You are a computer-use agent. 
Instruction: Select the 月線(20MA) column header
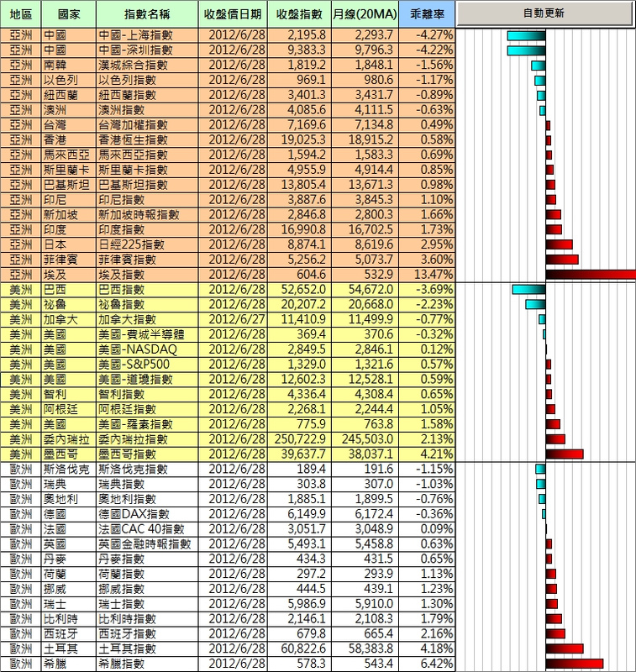365,14
